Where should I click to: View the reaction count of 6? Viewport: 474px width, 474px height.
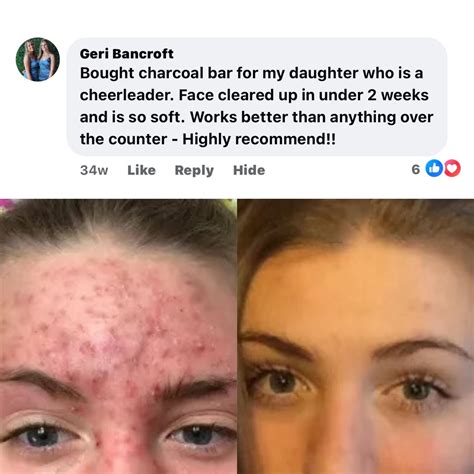415,169
